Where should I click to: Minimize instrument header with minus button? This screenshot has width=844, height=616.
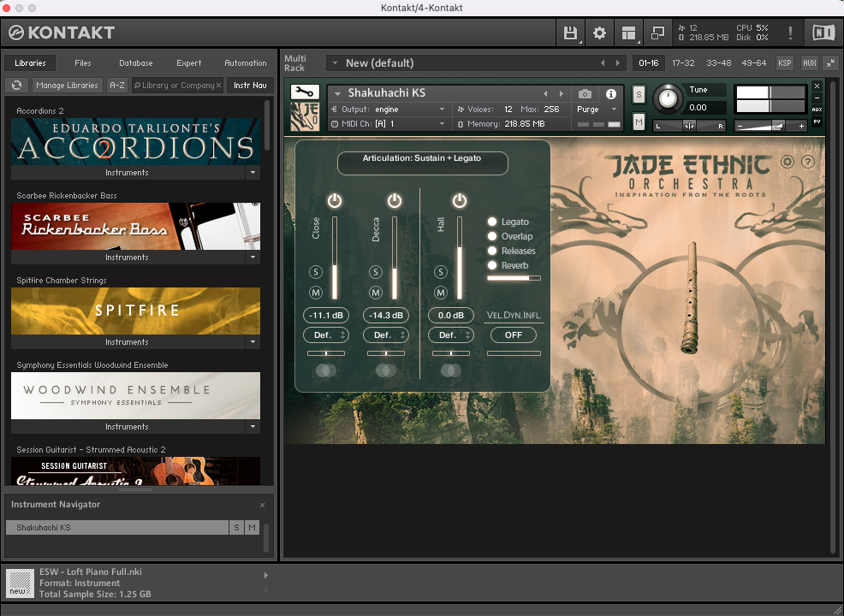pos(817,98)
